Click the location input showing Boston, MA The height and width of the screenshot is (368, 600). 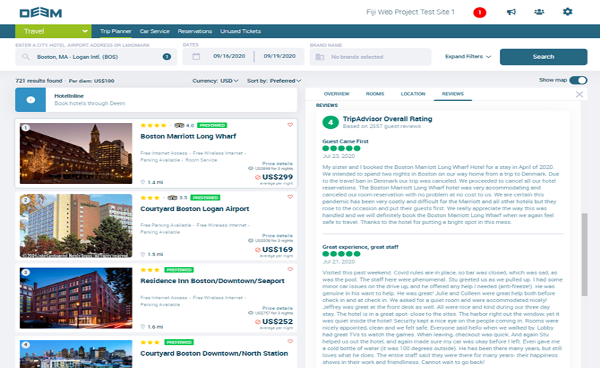[x=96, y=57]
